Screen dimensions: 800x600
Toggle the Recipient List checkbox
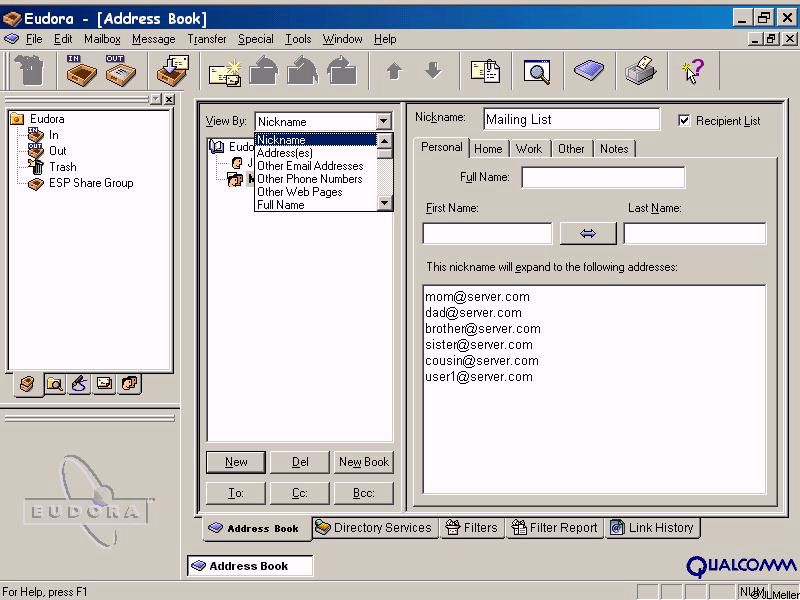click(x=684, y=120)
